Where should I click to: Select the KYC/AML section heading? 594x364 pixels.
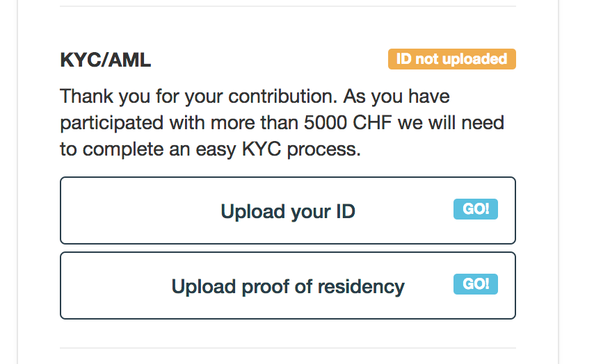106,60
